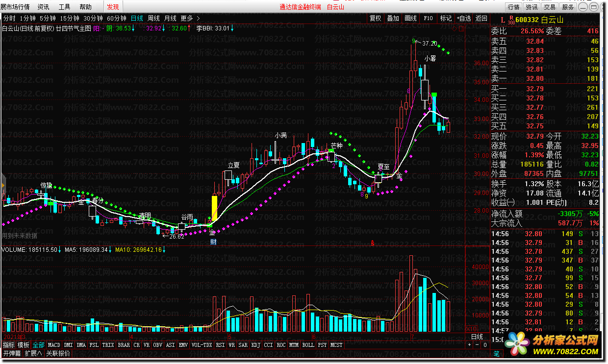The image size is (608, 364).
Task: Switch chart to 5分钟 period
Action: (x=48, y=18)
